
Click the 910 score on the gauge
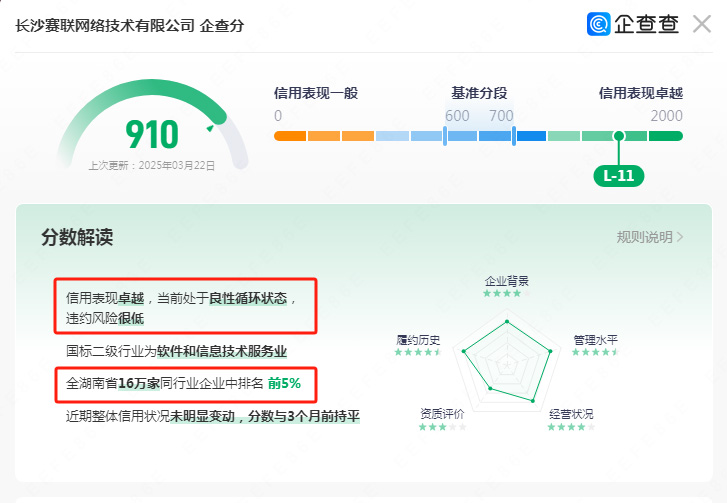(152, 134)
